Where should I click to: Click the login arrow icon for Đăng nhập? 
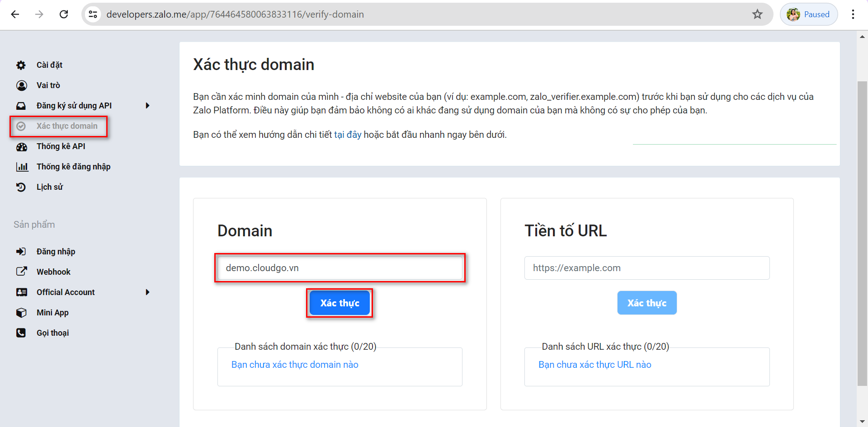click(21, 251)
